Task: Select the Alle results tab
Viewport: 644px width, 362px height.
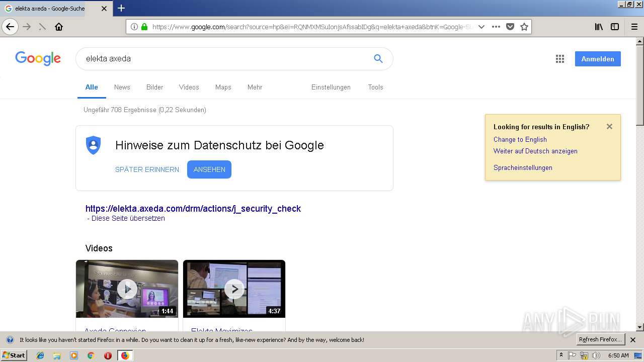Action: 92,87
